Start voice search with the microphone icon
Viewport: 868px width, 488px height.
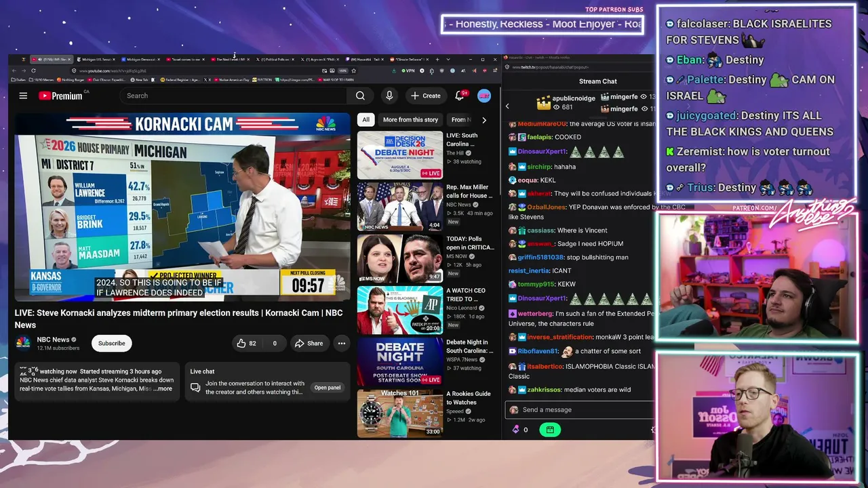(x=389, y=96)
